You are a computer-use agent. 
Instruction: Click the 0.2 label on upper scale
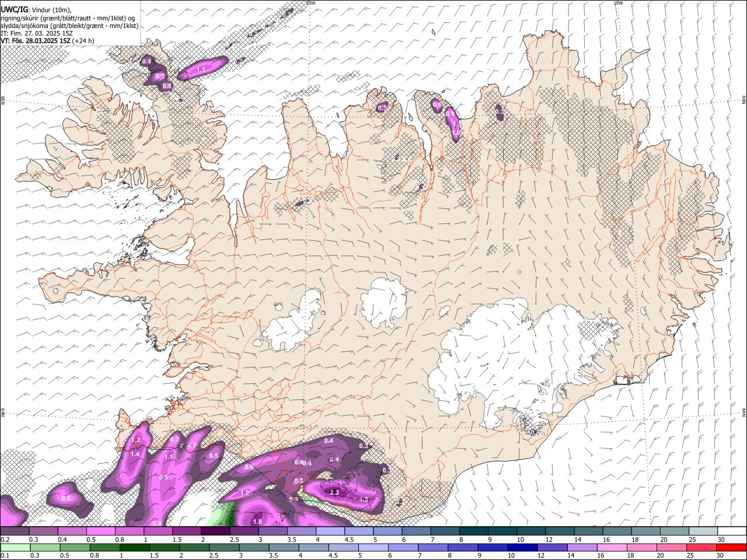5,540
